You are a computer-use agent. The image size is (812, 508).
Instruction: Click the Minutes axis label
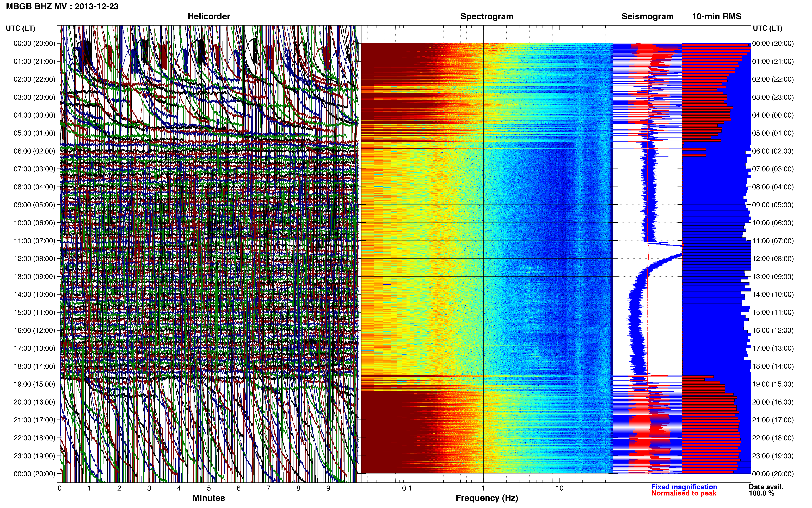point(209,498)
